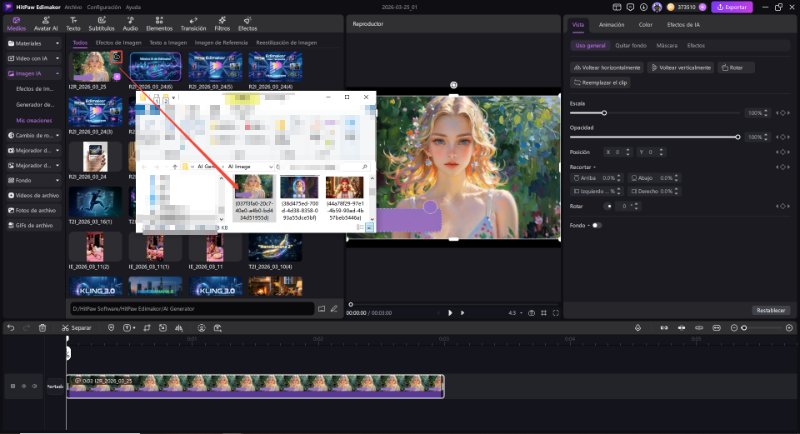Open the Transición panel
The height and width of the screenshot is (434, 800).
pyautogui.click(x=193, y=24)
